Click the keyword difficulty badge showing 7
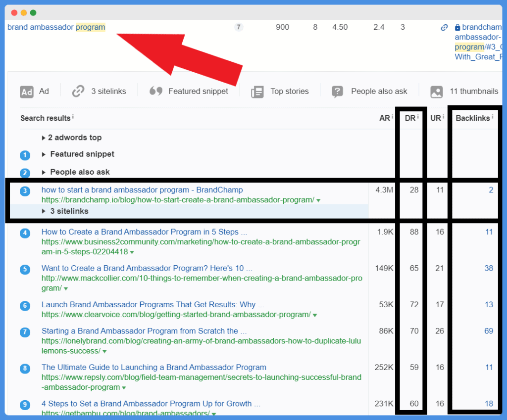 [239, 27]
